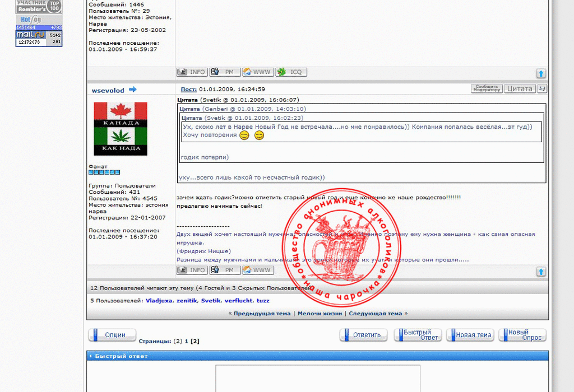Focus the quick reply text area
This screenshot has height=392, width=574.
point(317,379)
